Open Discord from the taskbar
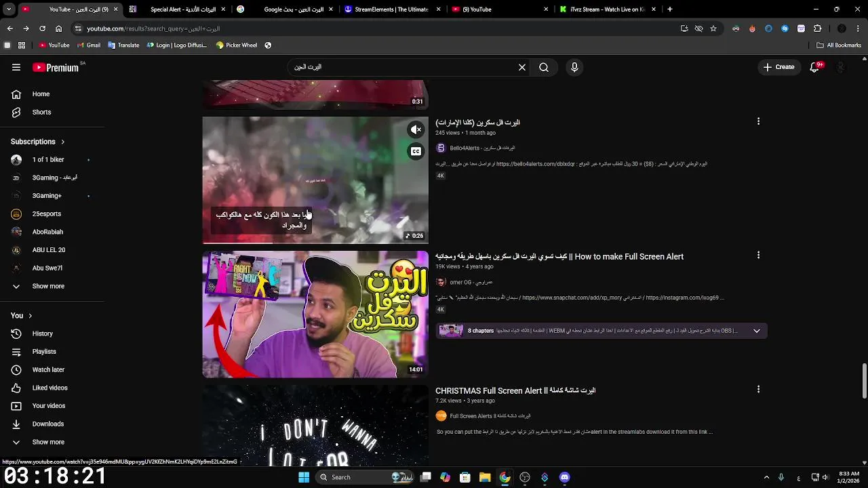 pyautogui.click(x=564, y=477)
